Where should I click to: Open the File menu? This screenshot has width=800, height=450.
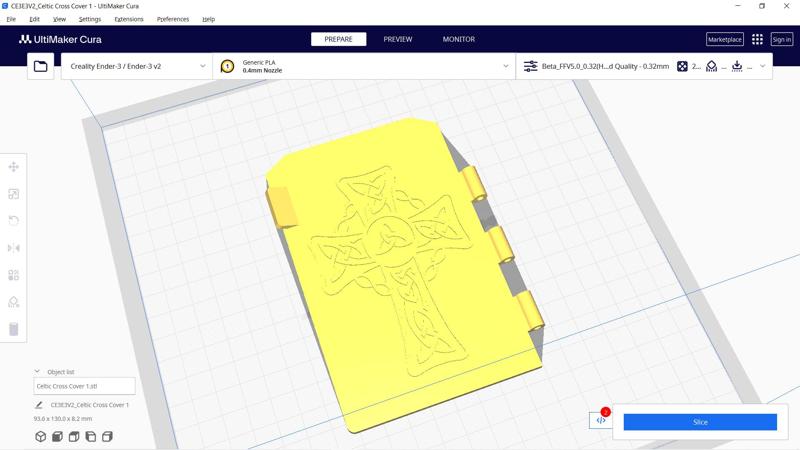pyautogui.click(x=11, y=19)
